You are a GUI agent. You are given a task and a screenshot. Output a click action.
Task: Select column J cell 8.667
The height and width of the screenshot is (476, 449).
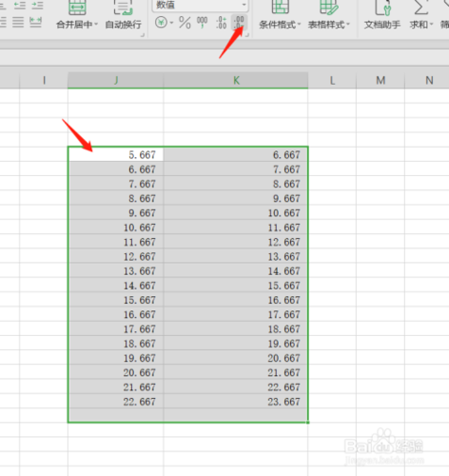(x=116, y=198)
